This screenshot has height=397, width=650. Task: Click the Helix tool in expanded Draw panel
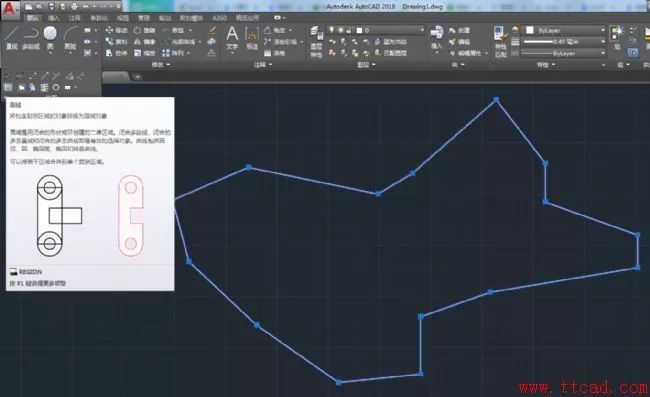click(x=44, y=87)
